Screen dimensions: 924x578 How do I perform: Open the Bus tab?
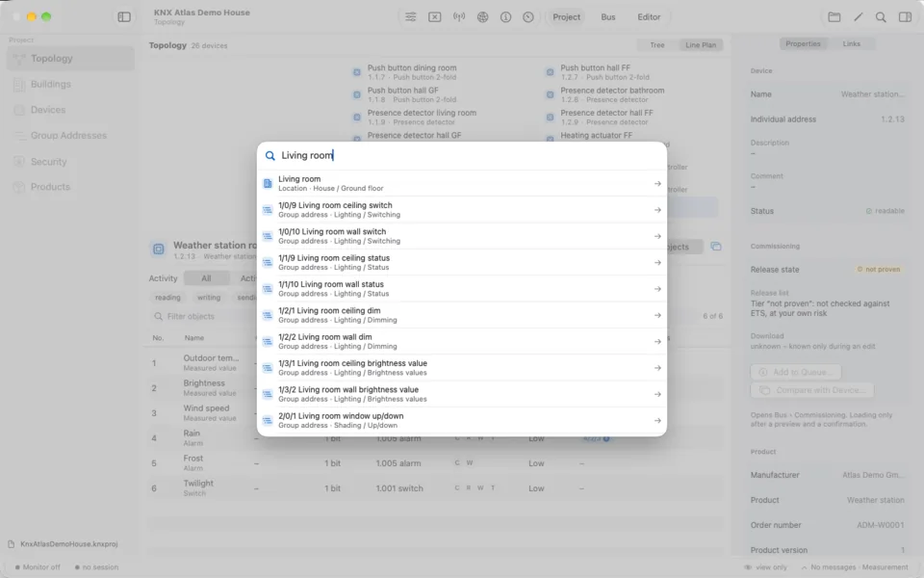608,17
